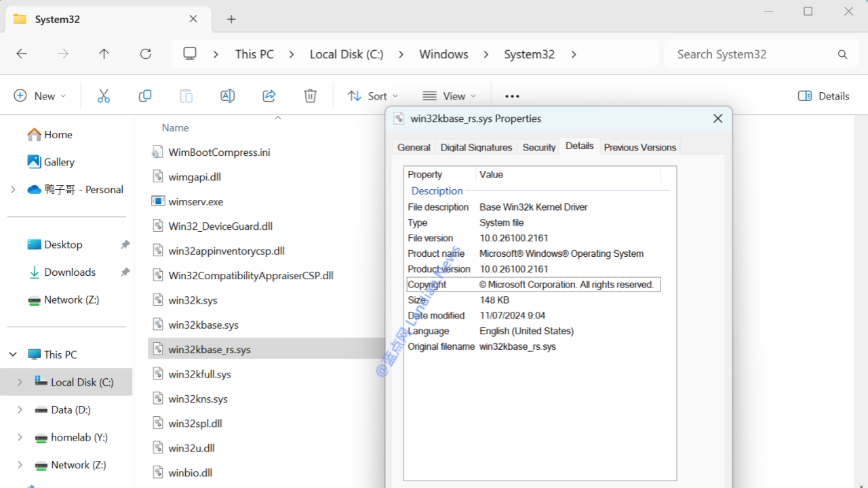Click the Delete trash can icon
Image resolution: width=868 pixels, height=488 pixels.
(x=310, y=96)
